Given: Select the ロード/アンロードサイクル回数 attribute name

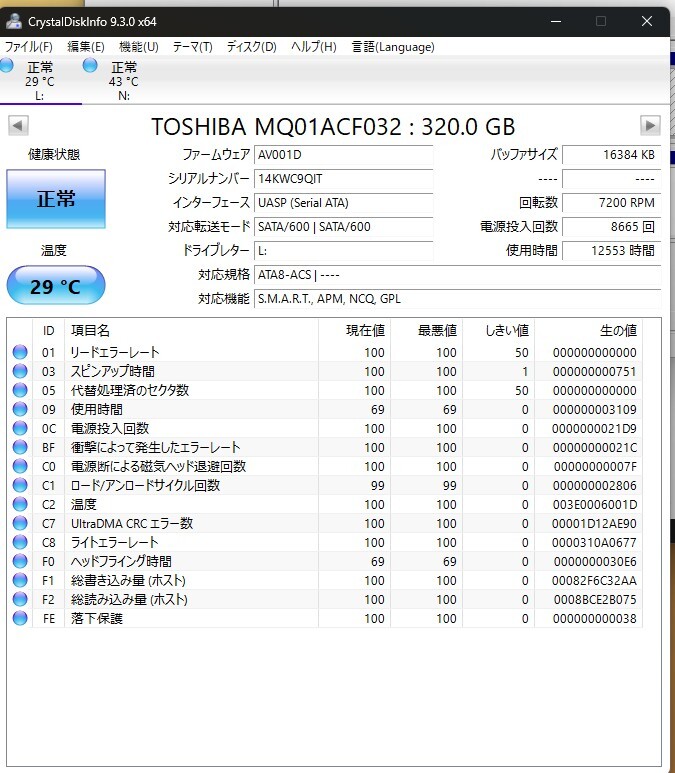Looking at the screenshot, I should click(x=145, y=485).
